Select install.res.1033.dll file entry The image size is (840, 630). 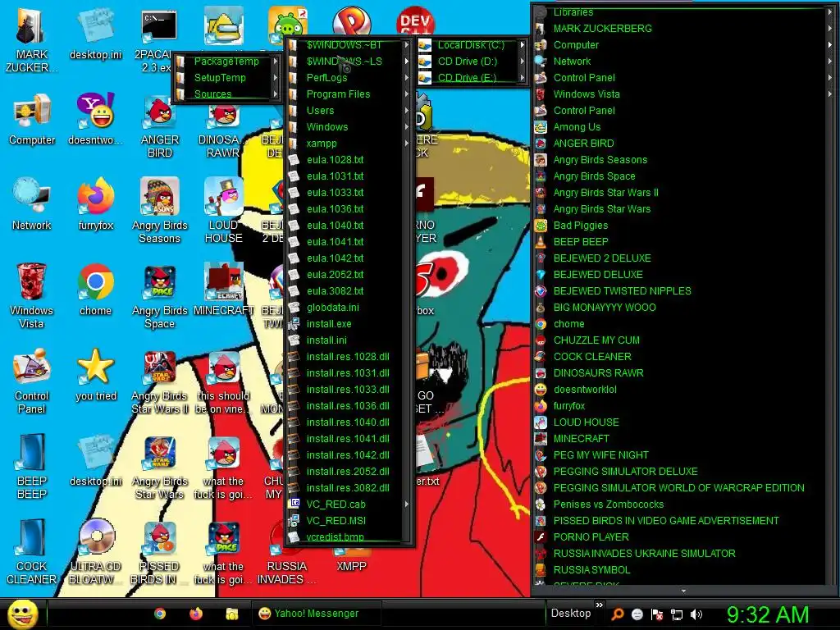coord(349,390)
